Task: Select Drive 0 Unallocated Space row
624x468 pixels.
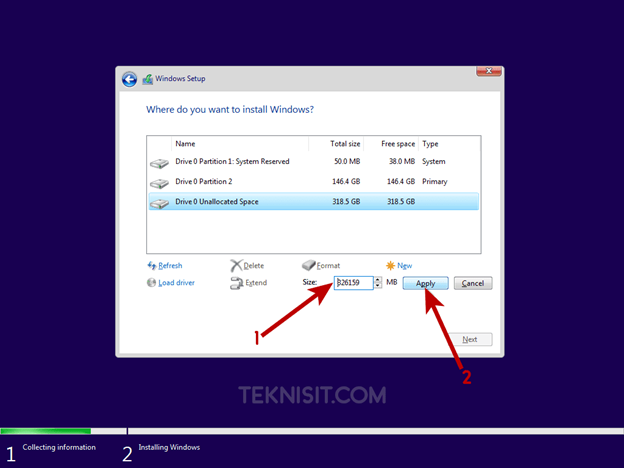Action: 314,201
